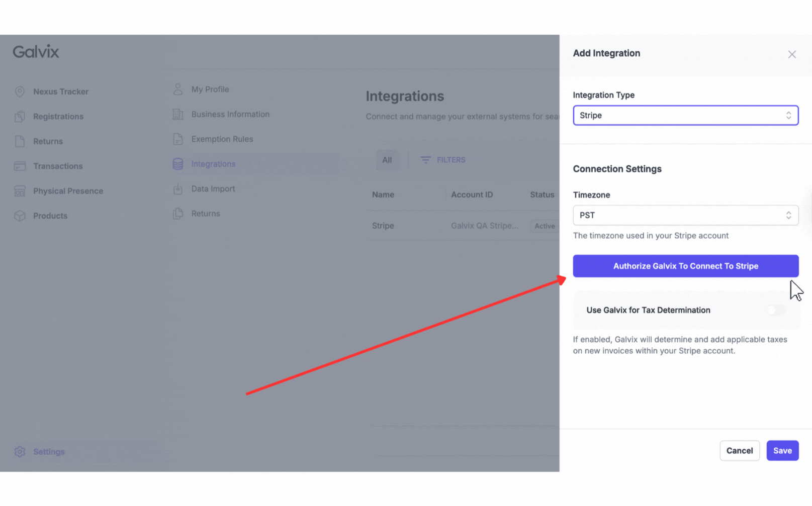Screen dimensions: 812x506
Task: Click the Name column header
Action: (383, 194)
